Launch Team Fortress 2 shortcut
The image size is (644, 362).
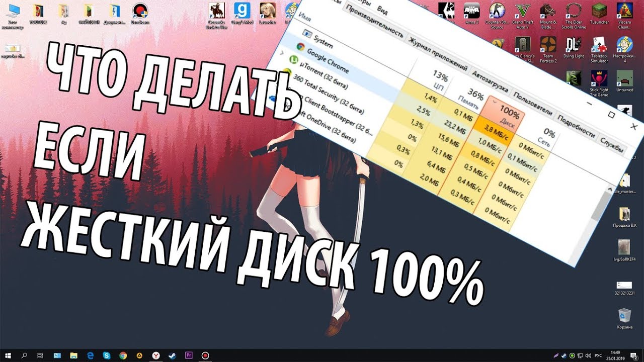[x=548, y=50]
